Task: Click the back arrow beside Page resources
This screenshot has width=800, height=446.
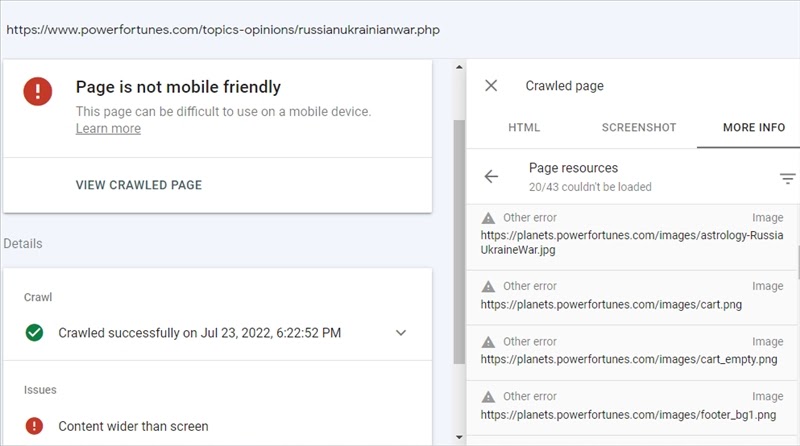Action: 491,177
